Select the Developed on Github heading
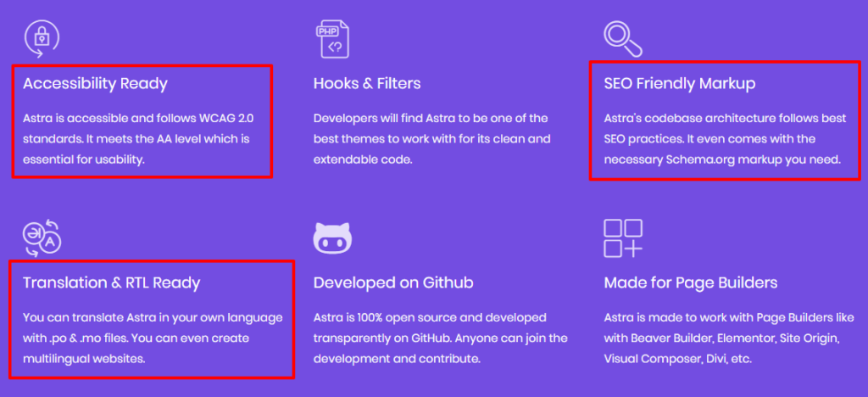This screenshot has height=397, width=868. [x=393, y=283]
